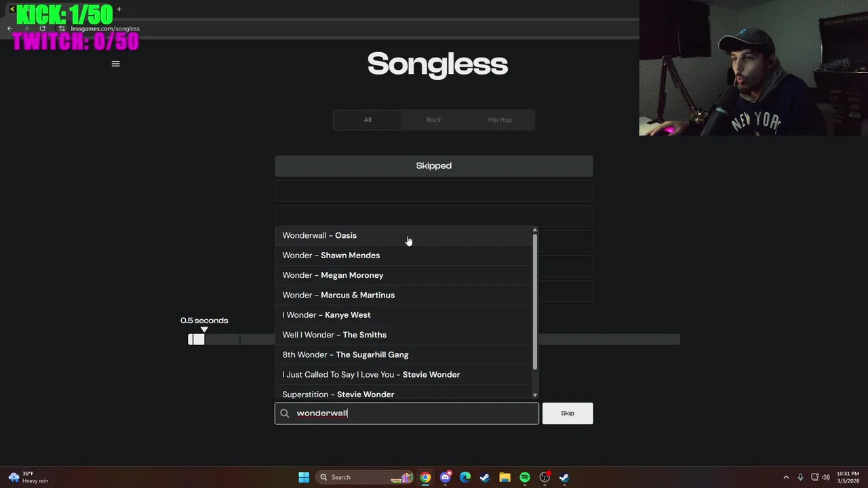Open File Explorer from the taskbar
This screenshot has width=868, height=488.
[505, 477]
